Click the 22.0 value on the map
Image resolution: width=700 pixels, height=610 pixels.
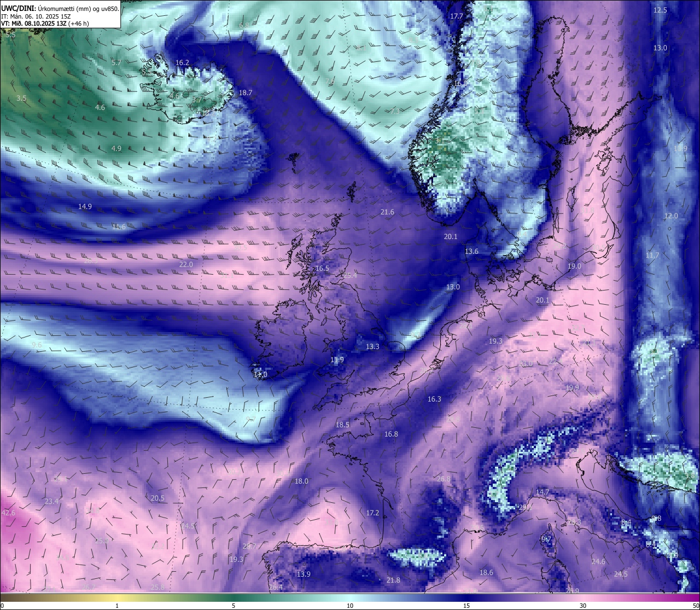[186, 264]
